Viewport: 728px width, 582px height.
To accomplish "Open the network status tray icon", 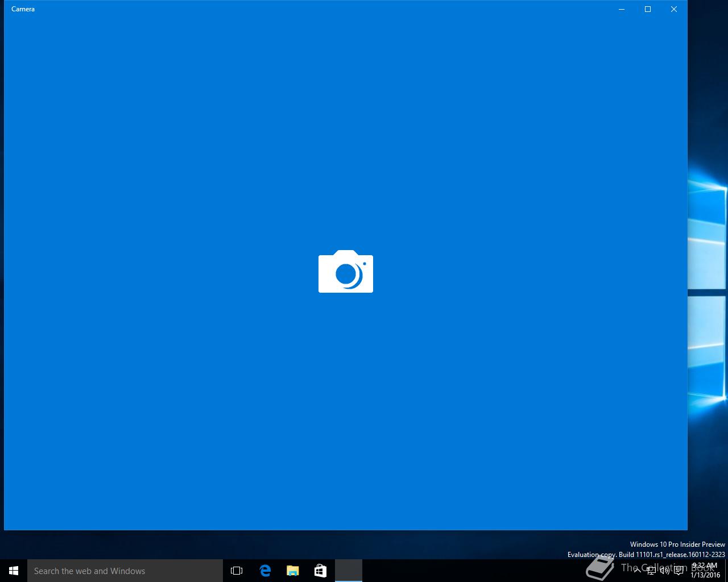I will tap(651, 571).
